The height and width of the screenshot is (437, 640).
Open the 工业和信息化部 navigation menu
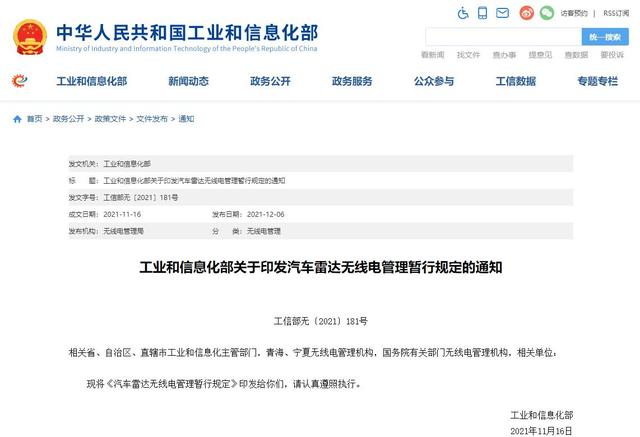(92, 81)
